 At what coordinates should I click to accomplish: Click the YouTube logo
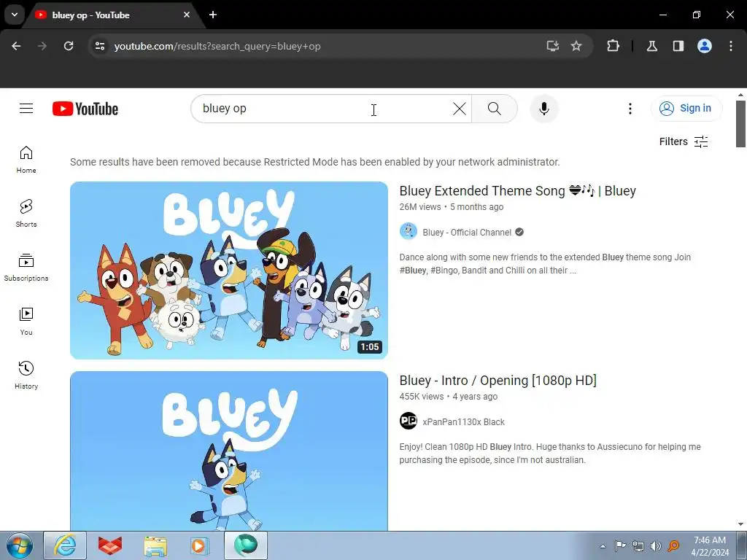pyautogui.click(x=85, y=109)
